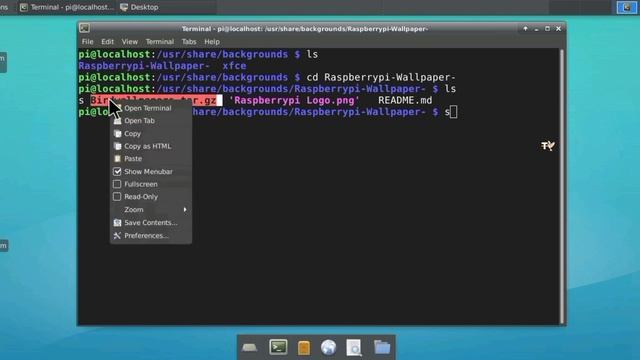Click the terminal vertical scrollbar
Image resolution: width=640 pixels, height=360 pixels.
tap(562, 187)
